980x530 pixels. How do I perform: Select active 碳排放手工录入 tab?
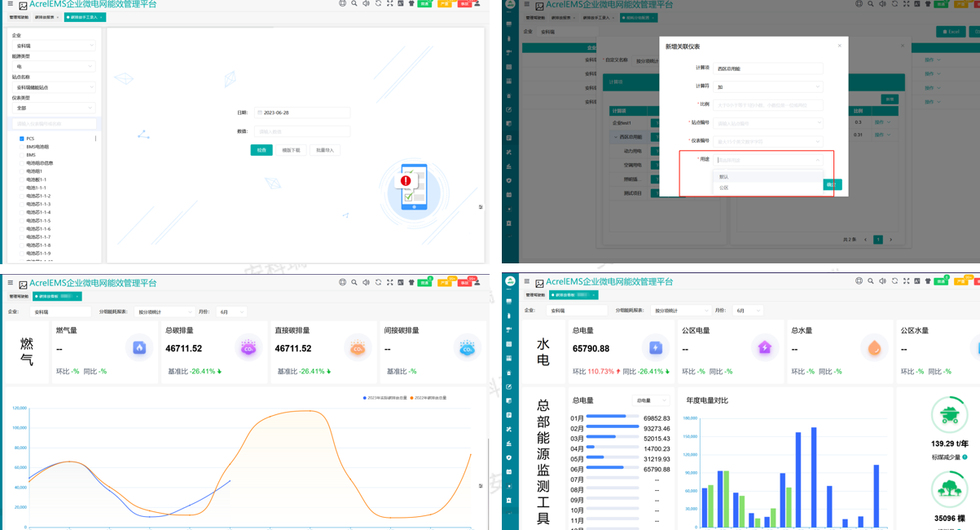[85, 17]
